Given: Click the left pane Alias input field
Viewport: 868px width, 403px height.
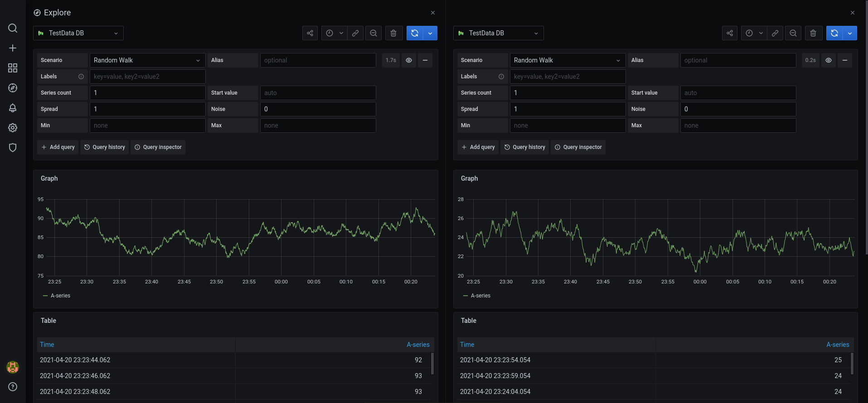Looking at the screenshot, I should coord(318,60).
